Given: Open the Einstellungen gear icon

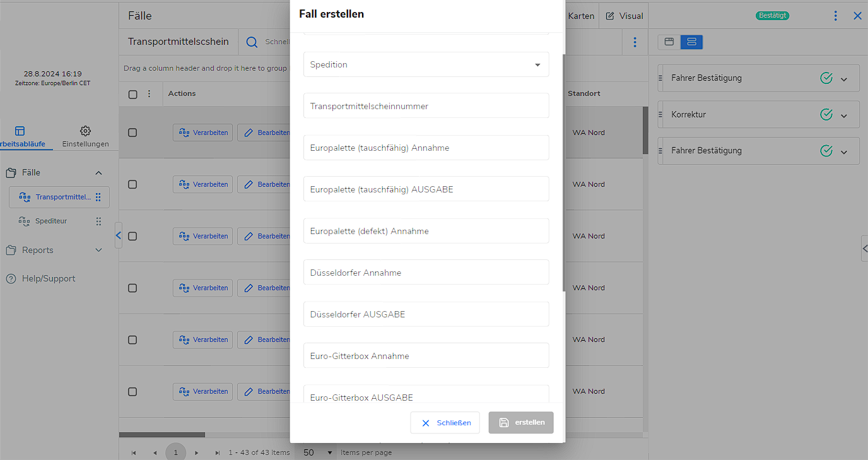Looking at the screenshot, I should [x=85, y=131].
